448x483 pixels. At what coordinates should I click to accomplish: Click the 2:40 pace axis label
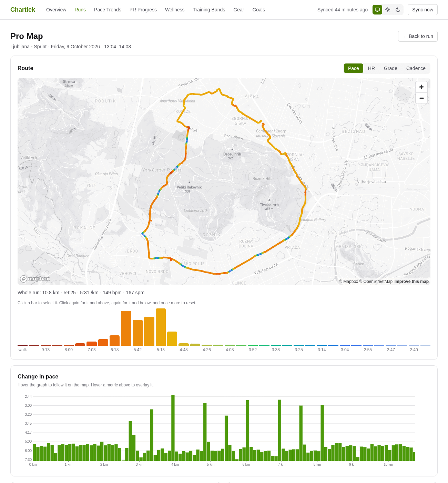414,350
